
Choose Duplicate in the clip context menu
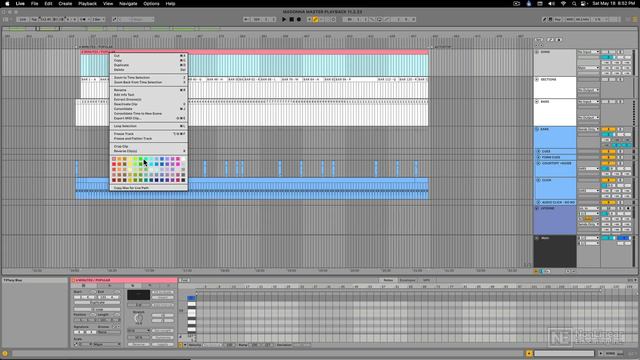149,65
